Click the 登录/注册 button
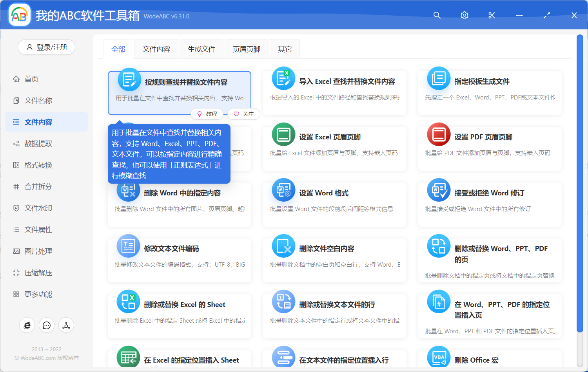588x372 pixels. coord(46,47)
